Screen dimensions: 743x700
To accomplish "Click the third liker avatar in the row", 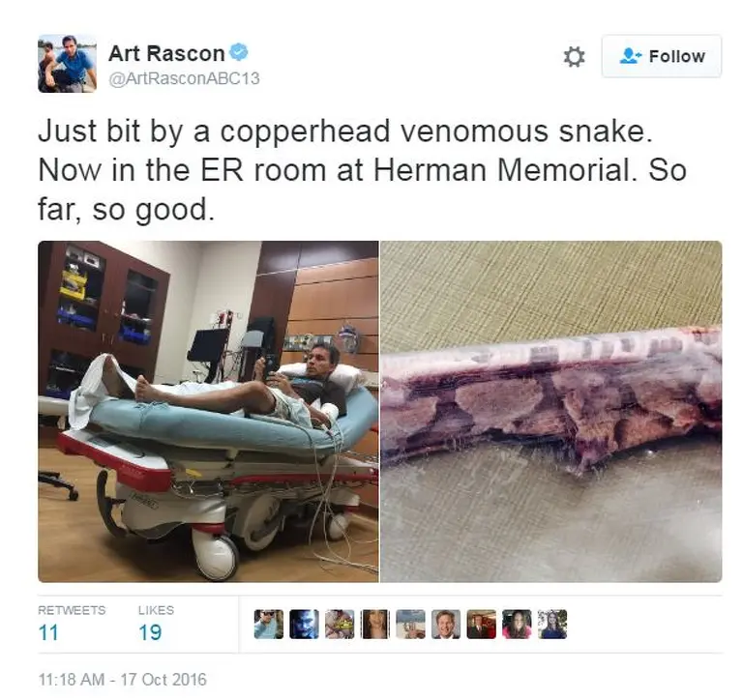I will tap(340, 625).
